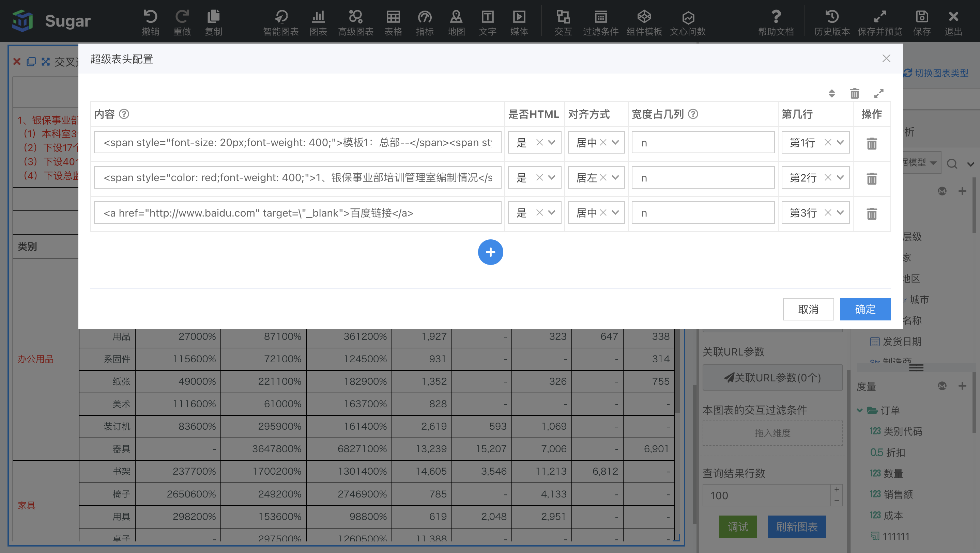Open the 文字 text tool
This screenshot has height=553, width=980.
pos(488,22)
